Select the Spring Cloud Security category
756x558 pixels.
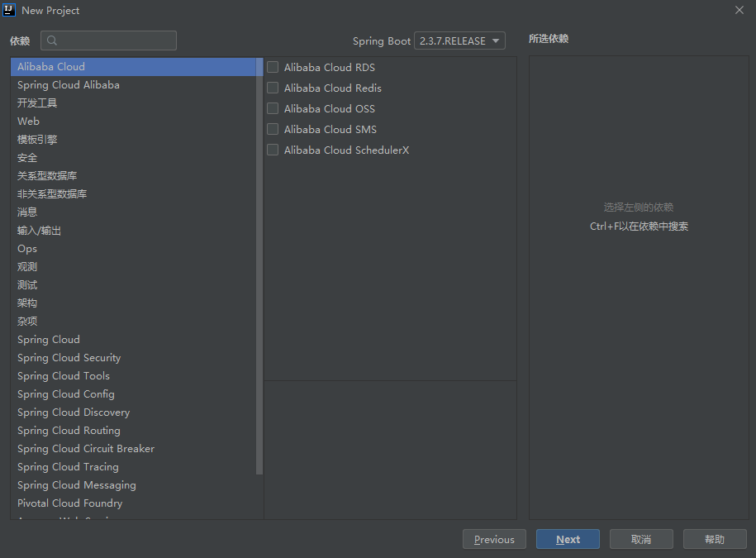click(x=69, y=358)
